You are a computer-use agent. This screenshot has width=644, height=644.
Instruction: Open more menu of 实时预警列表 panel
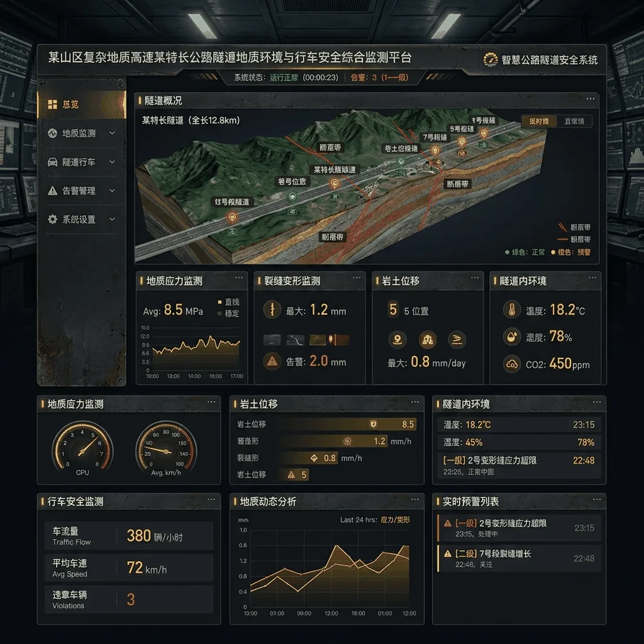[597, 499]
